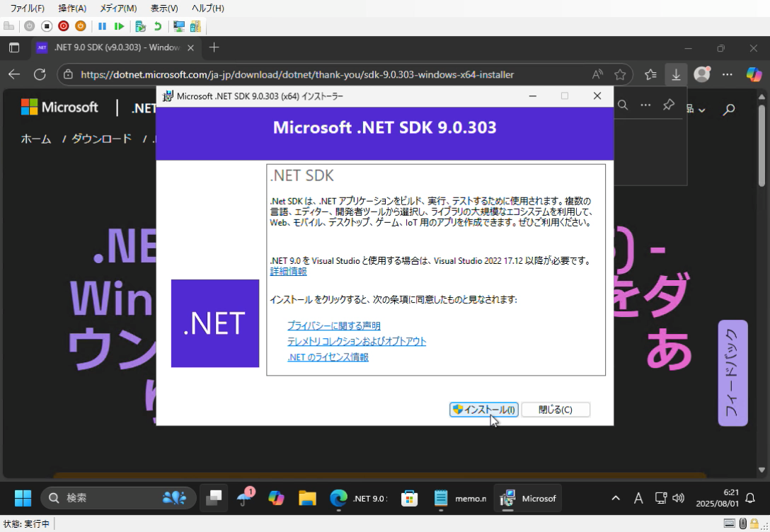Open Task View from taskbar
This screenshot has width=770, height=532.
[x=214, y=498]
